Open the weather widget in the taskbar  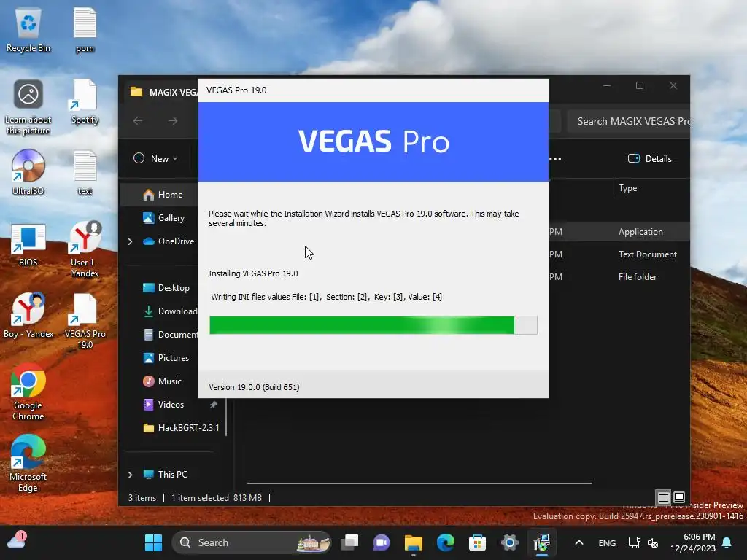(16, 542)
